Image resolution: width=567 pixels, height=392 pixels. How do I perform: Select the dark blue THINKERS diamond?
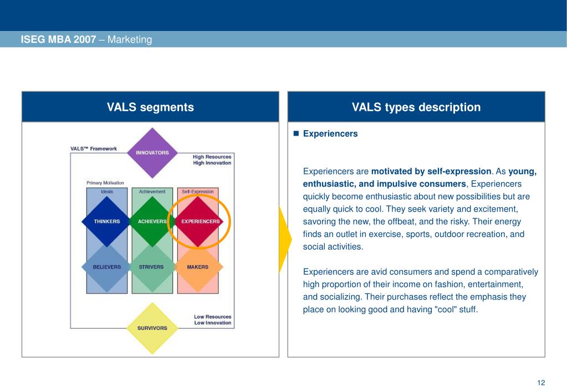click(106, 221)
